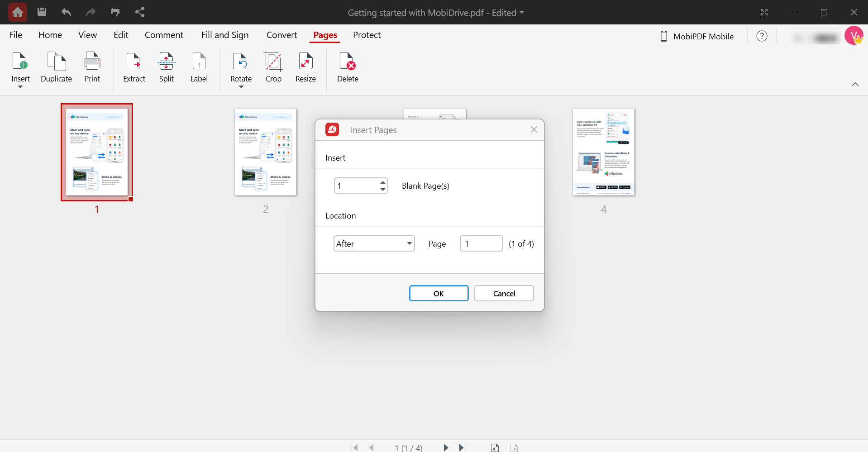Viewport: 868px width, 452px height.
Task: Switch to the Convert tab
Action: (281, 35)
